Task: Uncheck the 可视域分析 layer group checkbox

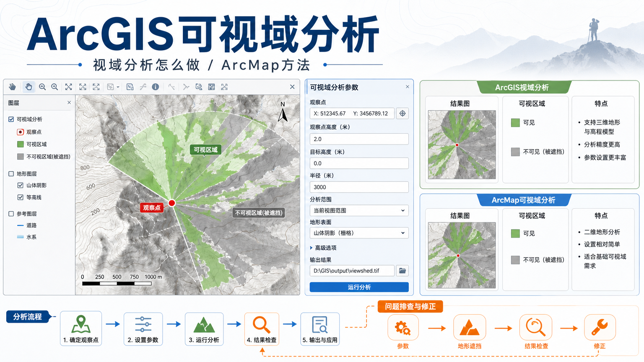Action: [11, 119]
